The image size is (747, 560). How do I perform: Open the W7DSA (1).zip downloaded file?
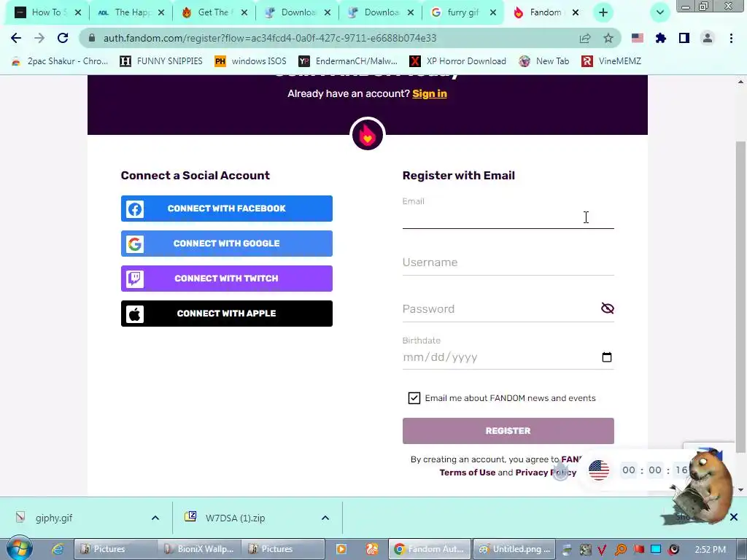pos(236,518)
